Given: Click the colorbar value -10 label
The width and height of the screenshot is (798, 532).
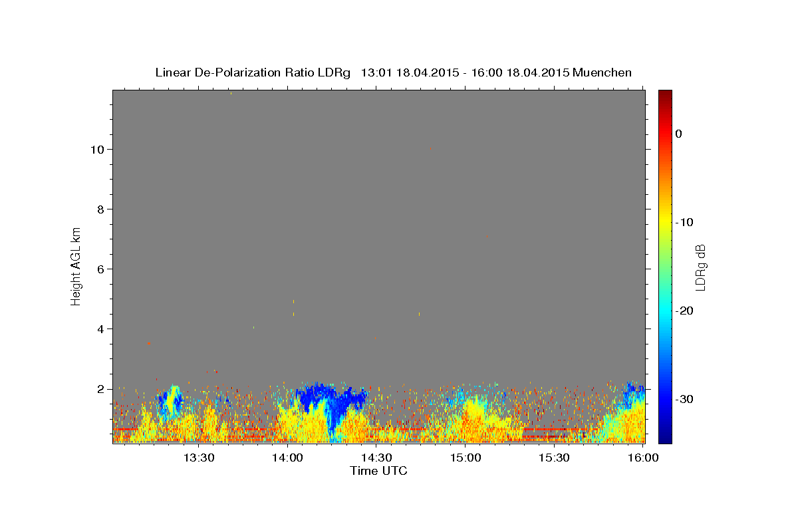Looking at the screenshot, I should coord(685,222).
